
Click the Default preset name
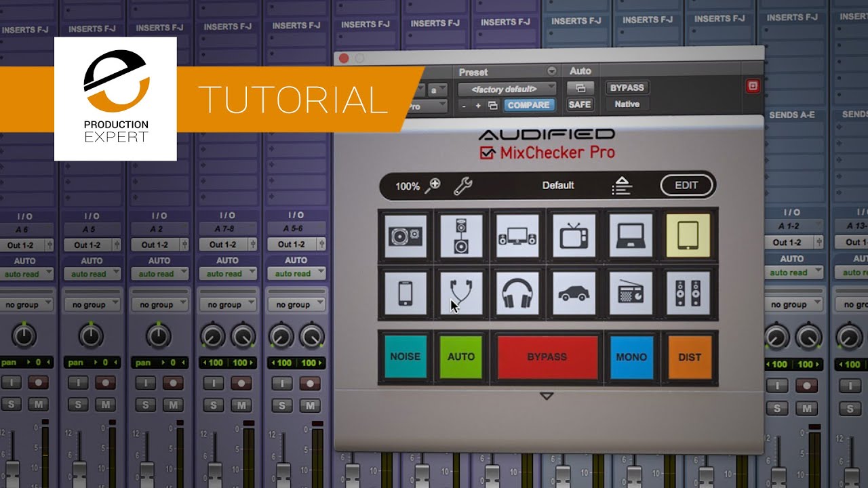tap(558, 185)
